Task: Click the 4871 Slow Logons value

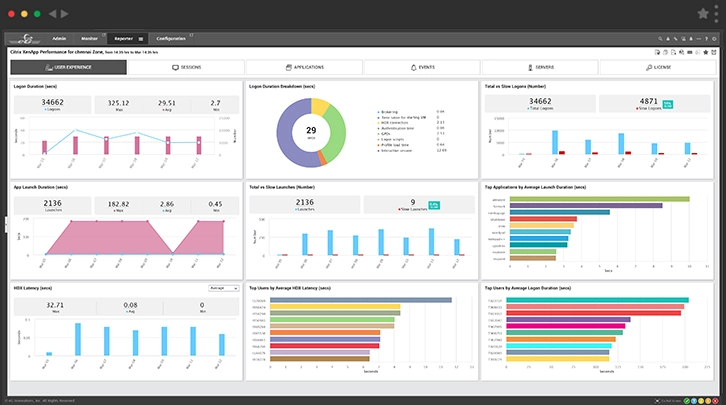Action: coord(648,101)
